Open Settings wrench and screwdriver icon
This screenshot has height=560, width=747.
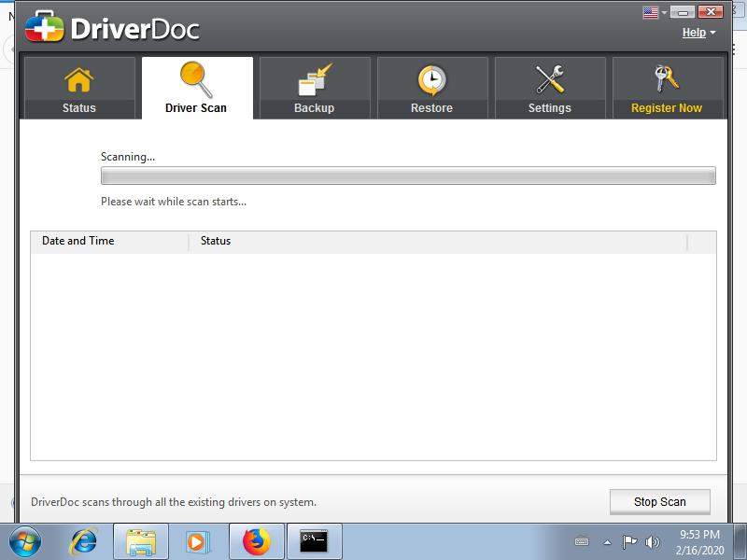pos(550,79)
